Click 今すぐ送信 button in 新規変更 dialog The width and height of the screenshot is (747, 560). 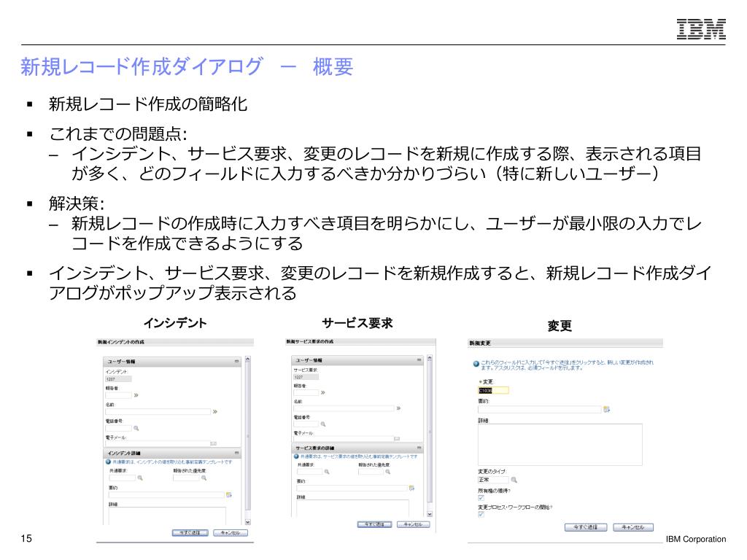point(586,527)
